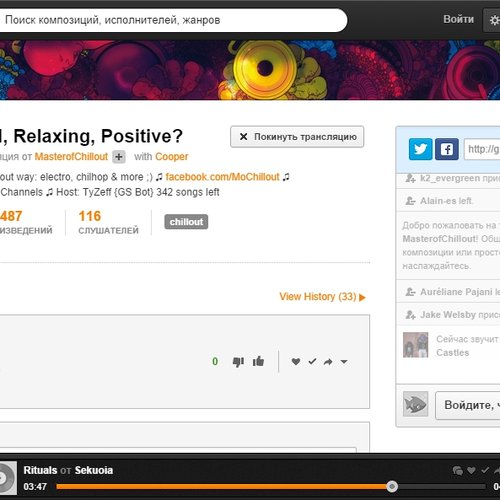This screenshot has width=500, height=500.
Task: Open the Castles now-playing avatar thumbnail
Action: 415,345
